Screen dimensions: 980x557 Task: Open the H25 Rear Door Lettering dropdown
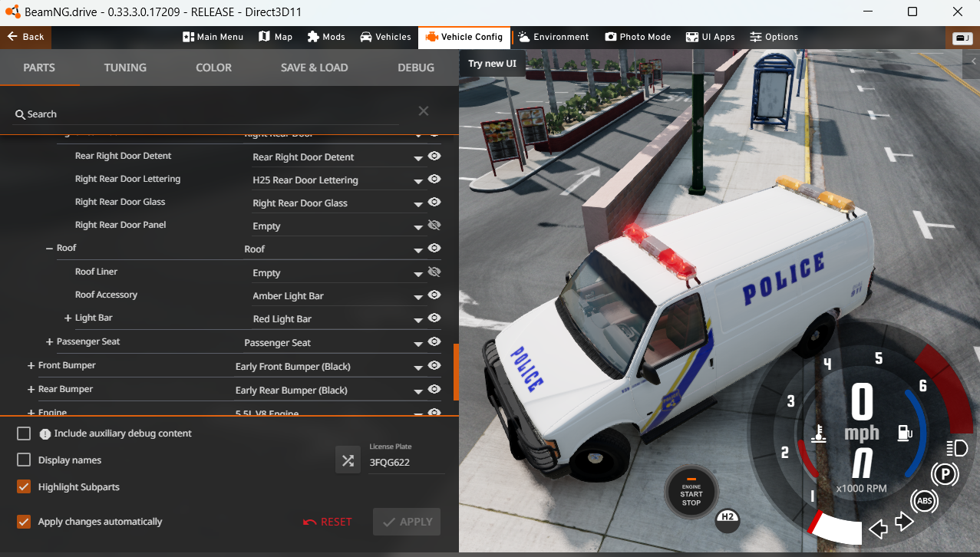tap(338, 180)
